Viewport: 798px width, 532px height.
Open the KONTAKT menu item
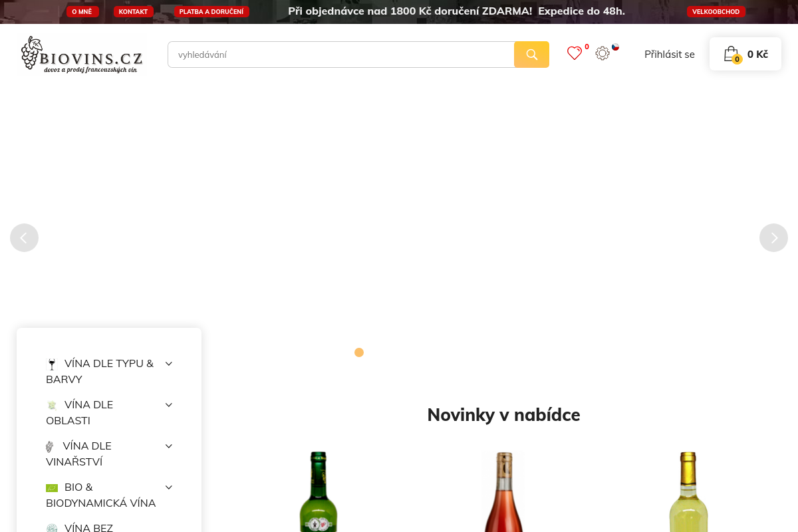pos(133,11)
